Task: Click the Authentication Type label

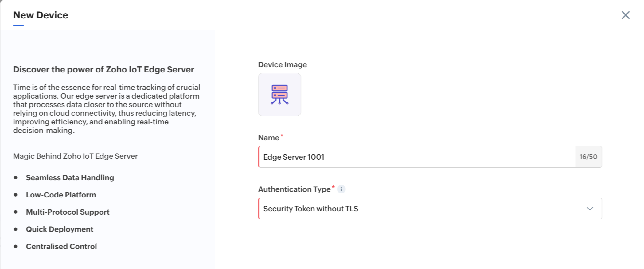Action: [295, 189]
